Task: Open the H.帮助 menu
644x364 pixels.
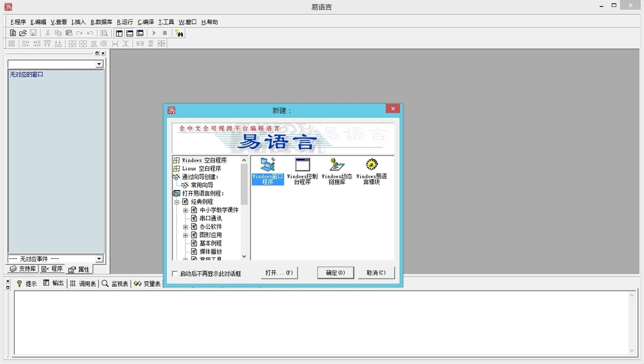Action: 209,22
